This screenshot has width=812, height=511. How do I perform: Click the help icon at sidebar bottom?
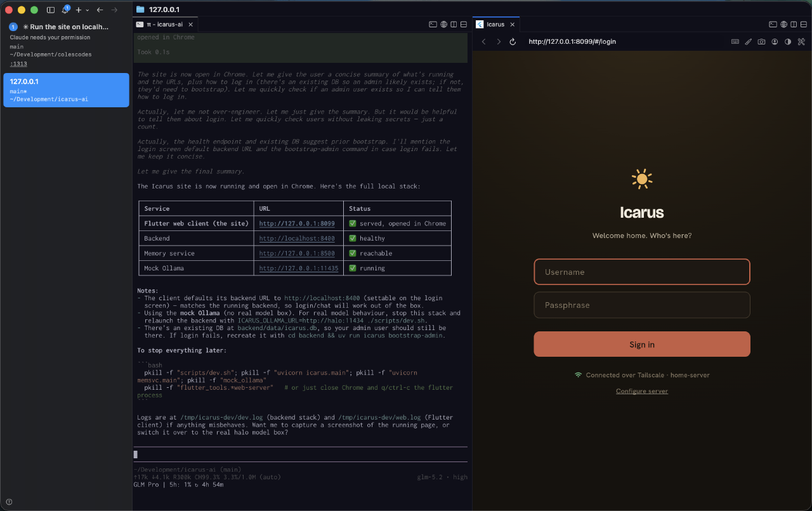coord(9,501)
